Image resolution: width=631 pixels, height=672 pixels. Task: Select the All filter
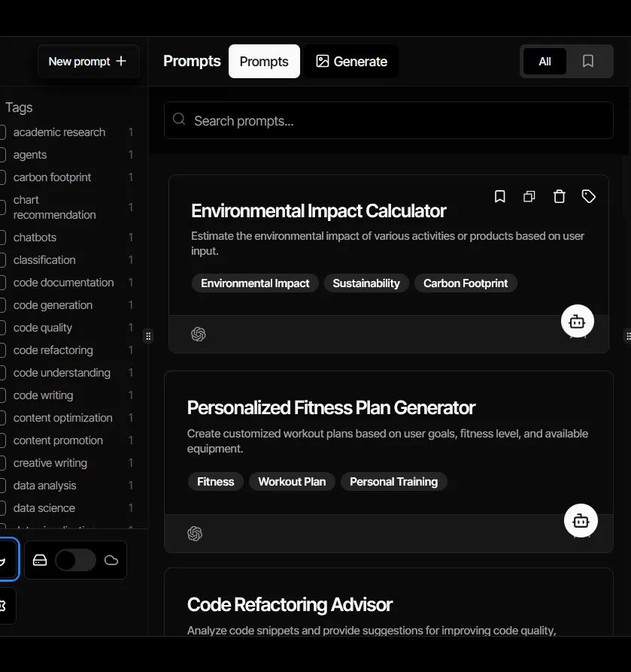tap(545, 62)
